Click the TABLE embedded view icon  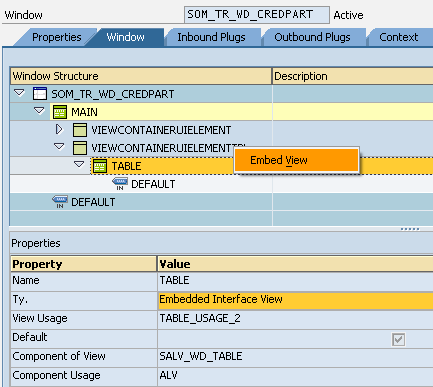[100, 166]
